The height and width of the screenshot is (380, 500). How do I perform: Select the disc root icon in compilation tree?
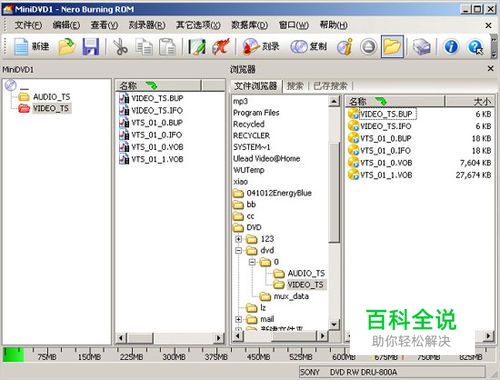coord(11,85)
